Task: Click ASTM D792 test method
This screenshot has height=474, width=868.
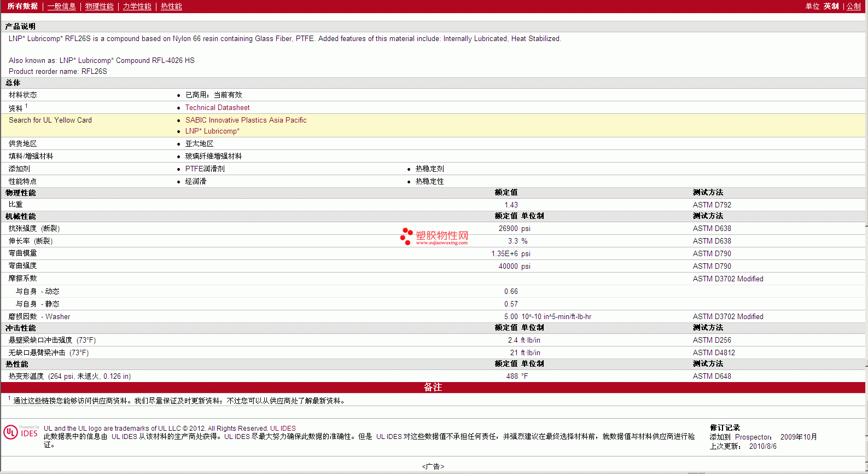Action: point(712,205)
